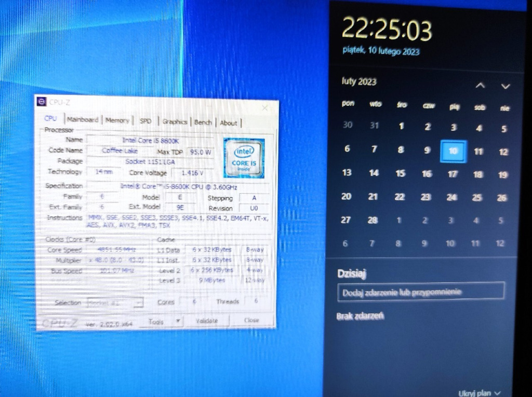This screenshot has height=397, width=532.
Task: Click the Dodaj zdarzenie lub przypomnienie field
Action: (x=421, y=292)
